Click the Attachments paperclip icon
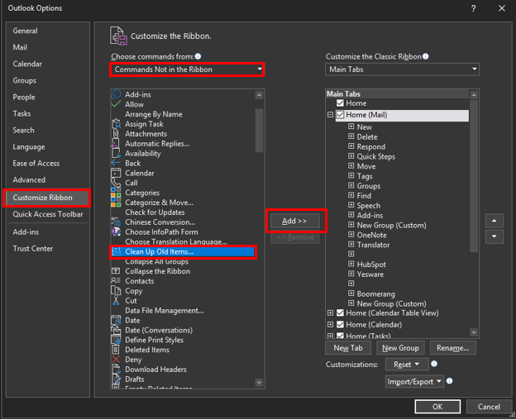 click(x=116, y=134)
